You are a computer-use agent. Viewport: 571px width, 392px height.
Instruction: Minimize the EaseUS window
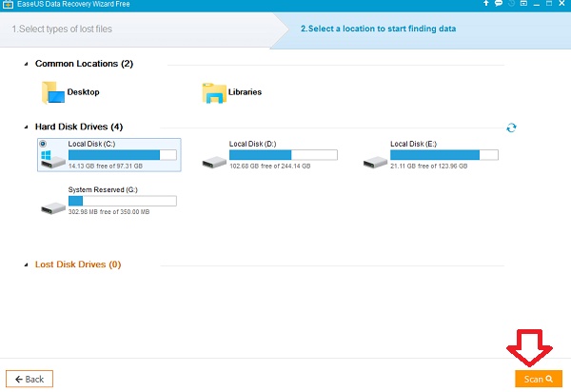537,3
